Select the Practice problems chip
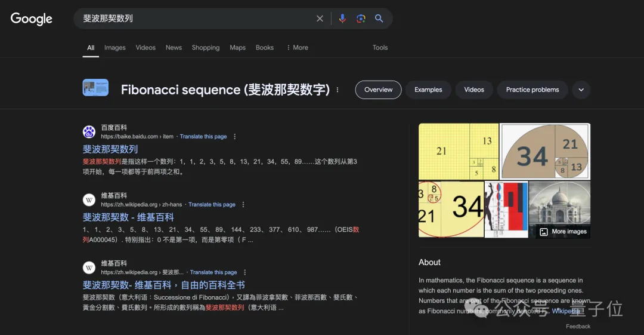The height and width of the screenshot is (335, 644). click(532, 90)
